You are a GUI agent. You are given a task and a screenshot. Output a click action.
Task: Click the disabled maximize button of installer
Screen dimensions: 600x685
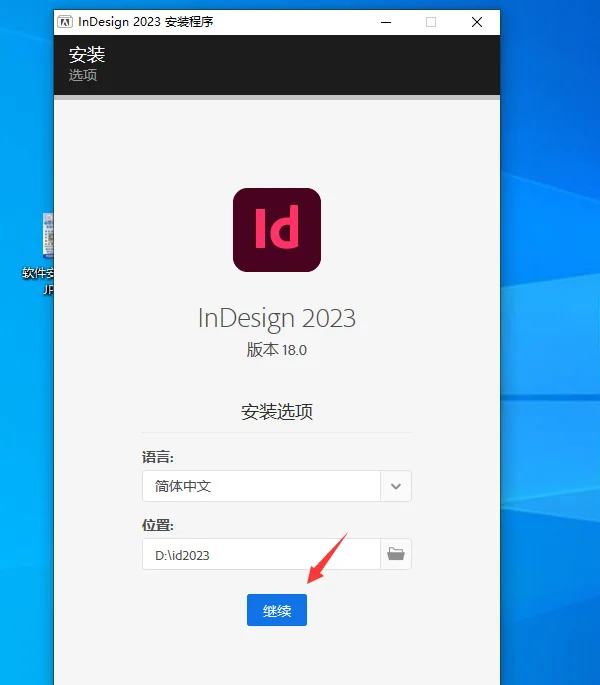pyautogui.click(x=431, y=22)
